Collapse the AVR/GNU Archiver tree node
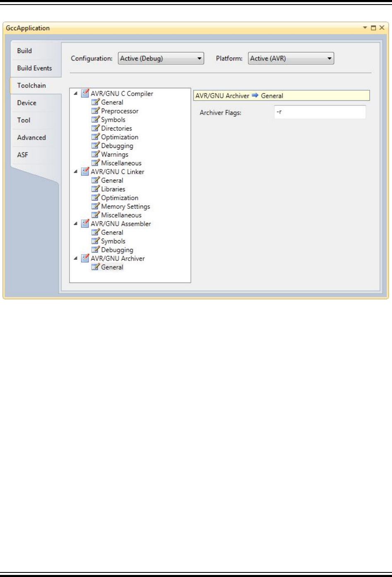Image resolution: width=392 pixels, height=577 pixels. coord(75,258)
